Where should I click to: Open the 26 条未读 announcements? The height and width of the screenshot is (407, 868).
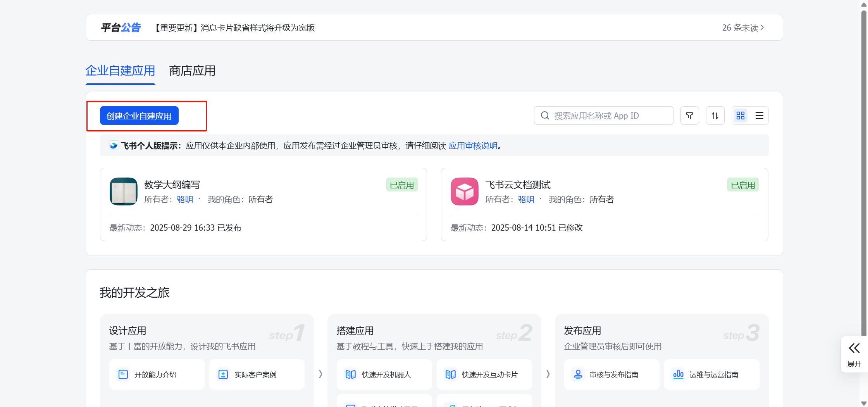(743, 28)
